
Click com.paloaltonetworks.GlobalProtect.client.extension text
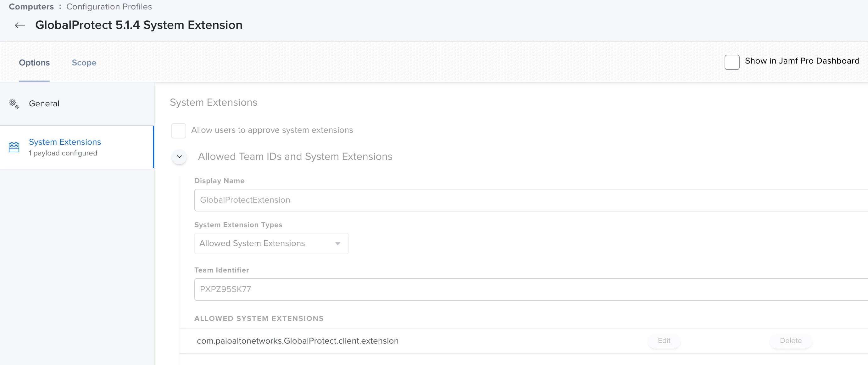click(x=298, y=341)
